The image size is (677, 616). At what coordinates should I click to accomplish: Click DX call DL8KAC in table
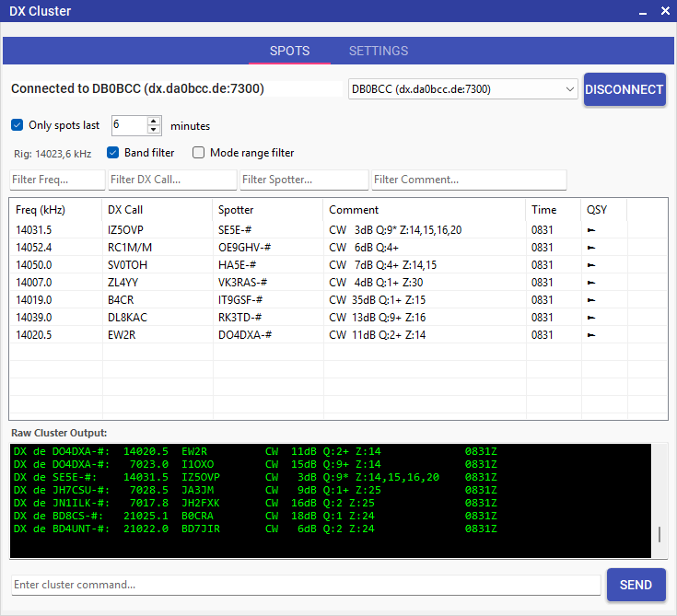(127, 318)
